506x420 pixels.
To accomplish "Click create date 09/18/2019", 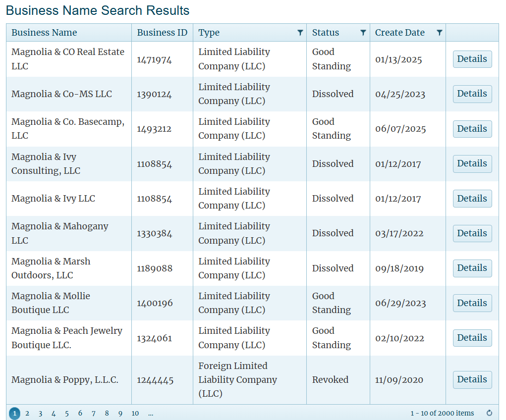I will pyautogui.click(x=399, y=268).
